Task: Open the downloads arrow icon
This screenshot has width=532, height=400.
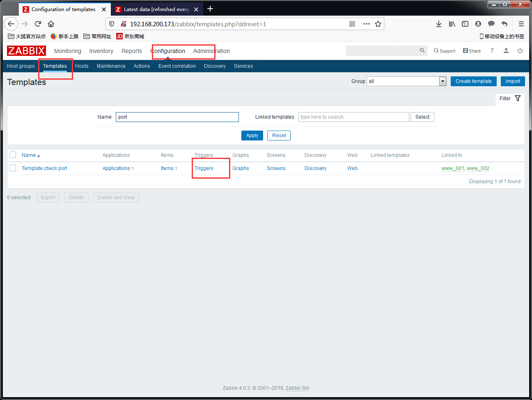Action: point(439,24)
